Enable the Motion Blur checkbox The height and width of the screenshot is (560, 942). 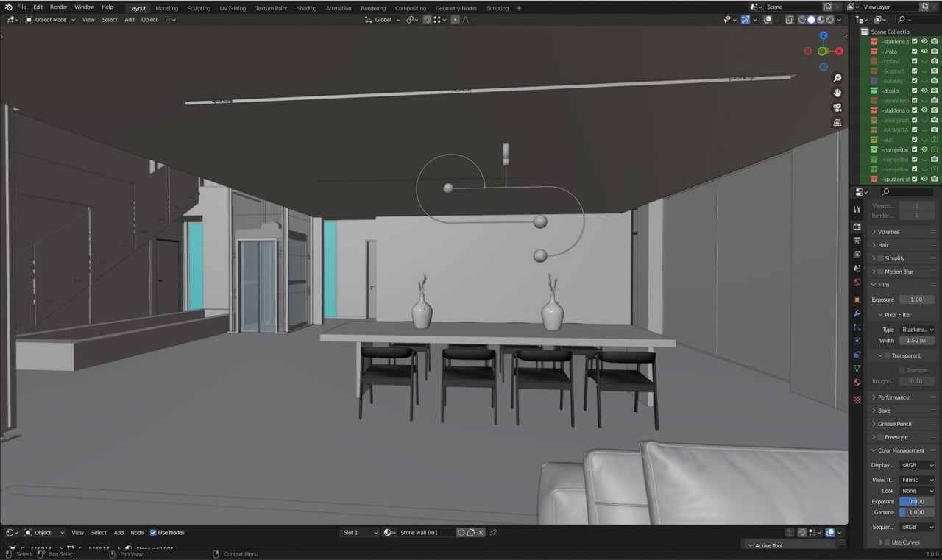tap(880, 272)
